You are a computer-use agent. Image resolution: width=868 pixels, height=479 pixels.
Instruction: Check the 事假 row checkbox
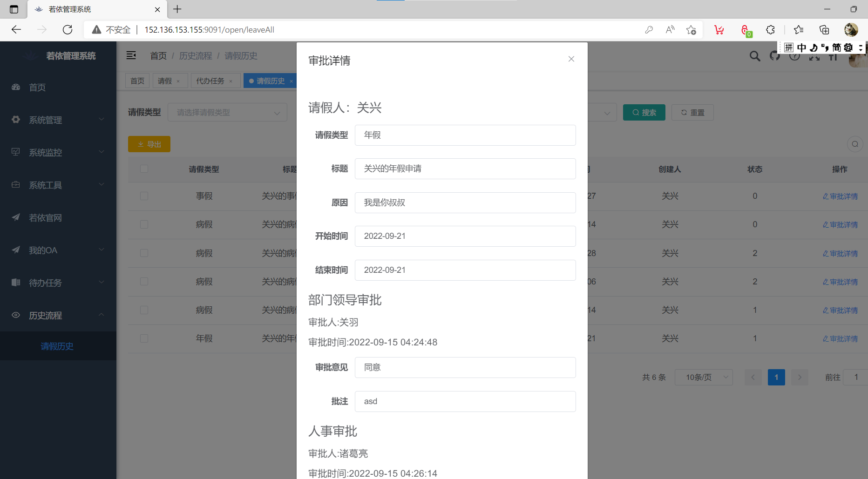coord(144,196)
